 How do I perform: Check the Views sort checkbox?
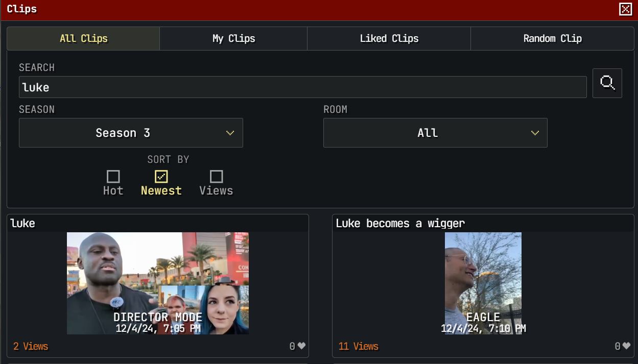click(x=216, y=177)
